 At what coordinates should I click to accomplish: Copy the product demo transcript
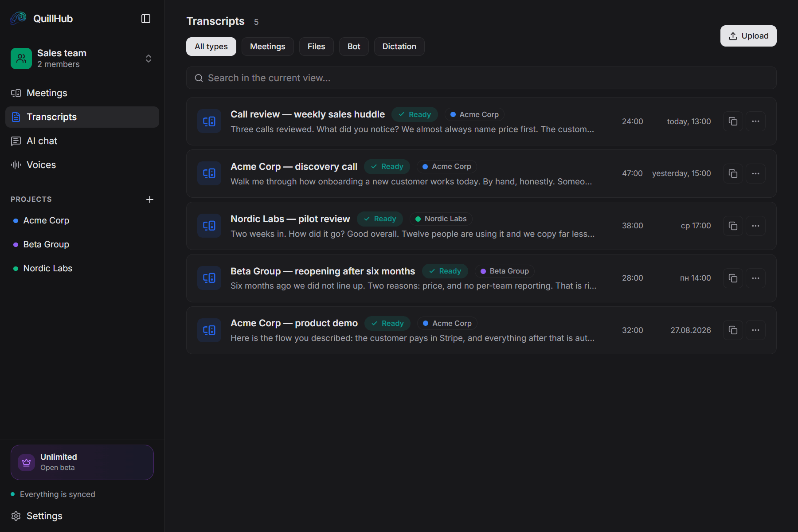[x=733, y=330]
